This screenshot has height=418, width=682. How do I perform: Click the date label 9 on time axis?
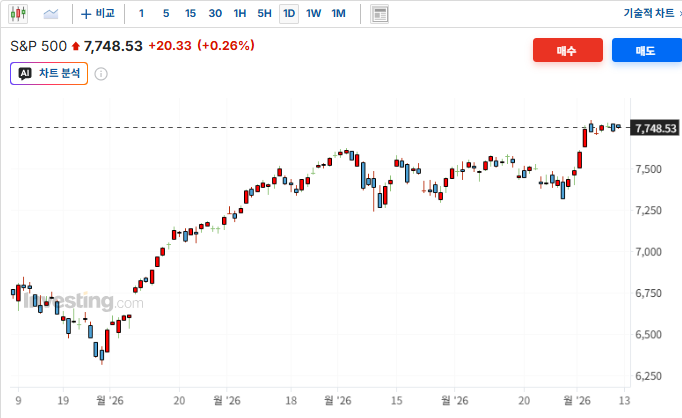coord(18,400)
